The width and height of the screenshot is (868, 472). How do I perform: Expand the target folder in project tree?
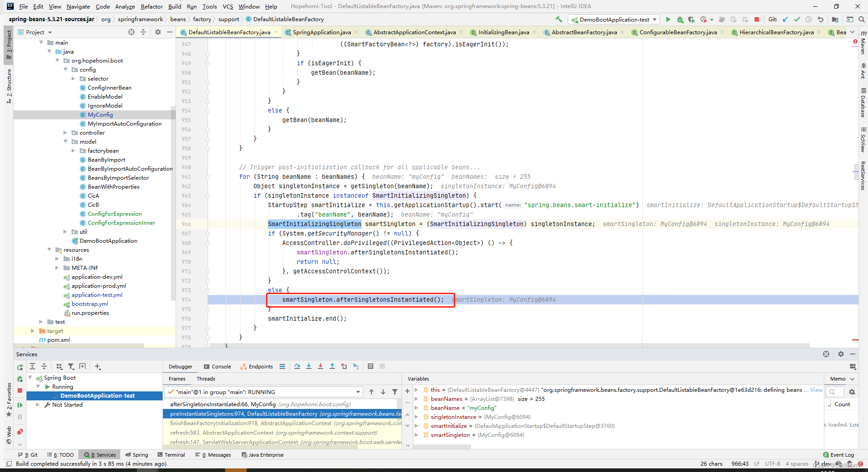tap(33, 331)
